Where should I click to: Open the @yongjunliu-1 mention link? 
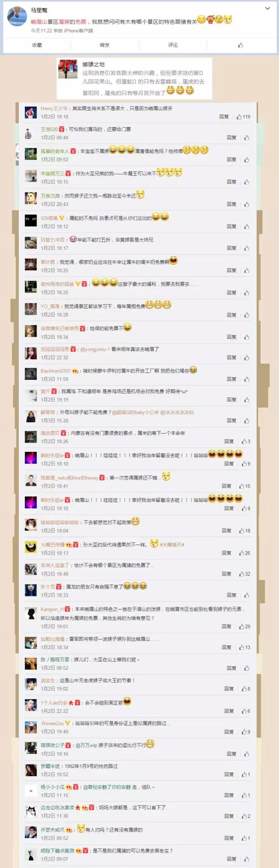point(95,349)
